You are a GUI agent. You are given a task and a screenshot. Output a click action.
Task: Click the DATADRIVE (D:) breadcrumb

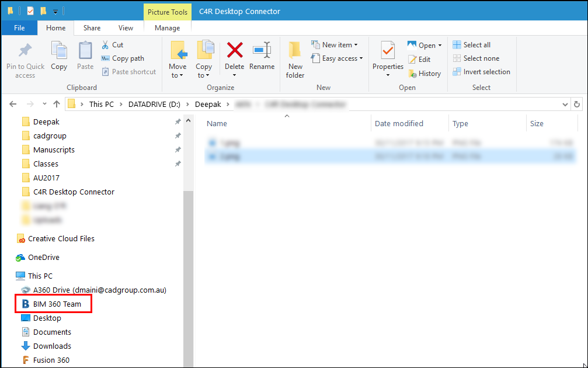(155, 105)
